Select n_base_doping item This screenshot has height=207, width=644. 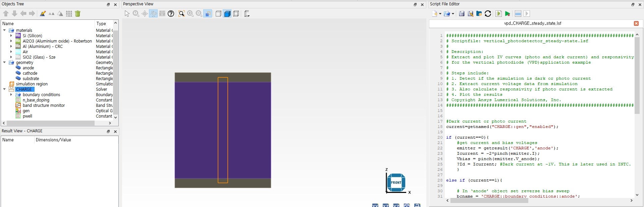[x=36, y=100]
